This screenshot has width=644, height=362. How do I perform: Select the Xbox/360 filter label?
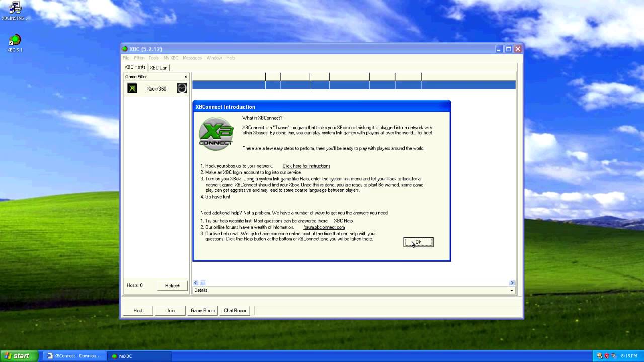[x=156, y=89]
